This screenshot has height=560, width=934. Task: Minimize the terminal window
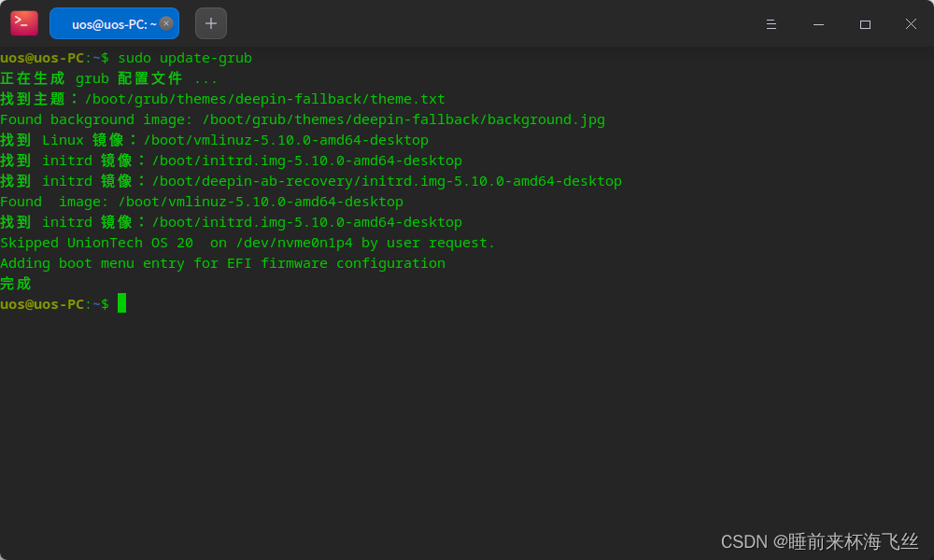click(818, 24)
